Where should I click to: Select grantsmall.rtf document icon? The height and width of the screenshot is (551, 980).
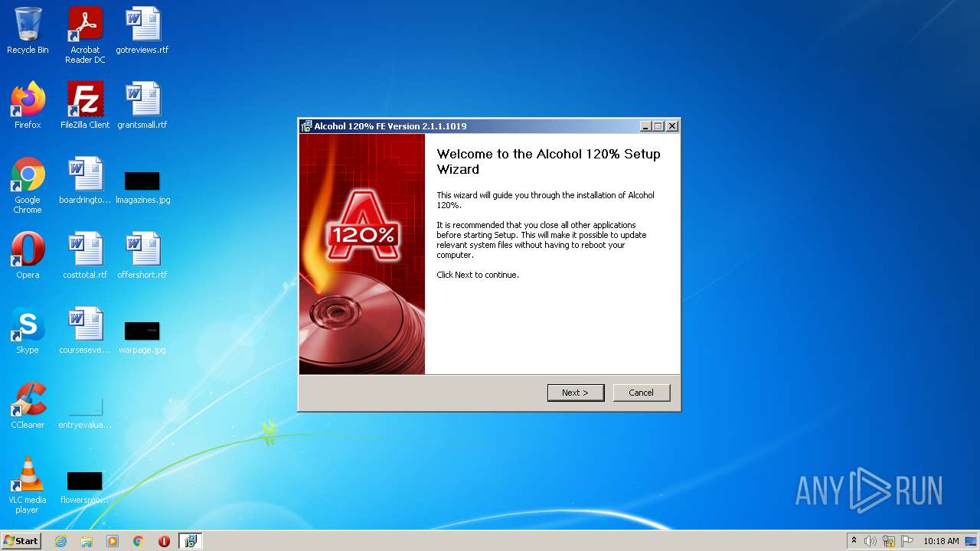(142, 106)
